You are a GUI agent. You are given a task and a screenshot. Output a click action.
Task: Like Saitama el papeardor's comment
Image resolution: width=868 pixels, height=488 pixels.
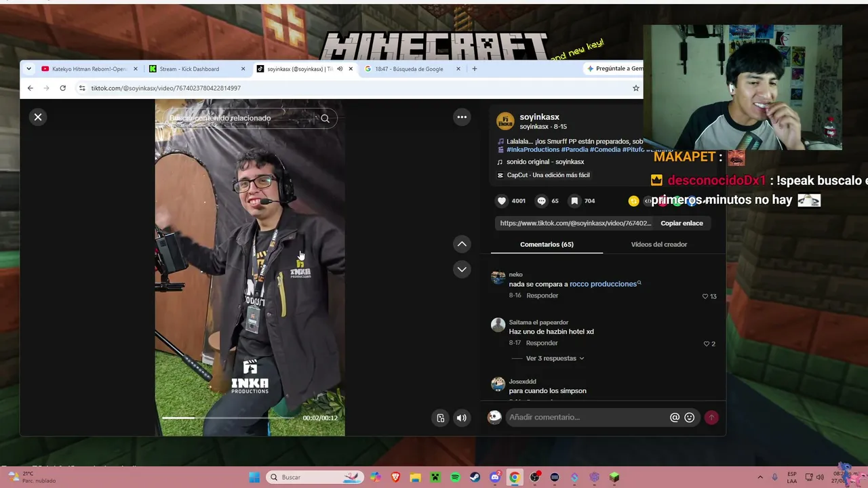coord(707,344)
